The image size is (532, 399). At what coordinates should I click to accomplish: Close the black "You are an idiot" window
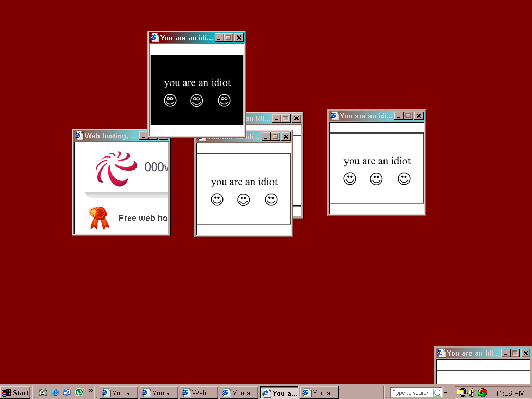tap(239, 38)
